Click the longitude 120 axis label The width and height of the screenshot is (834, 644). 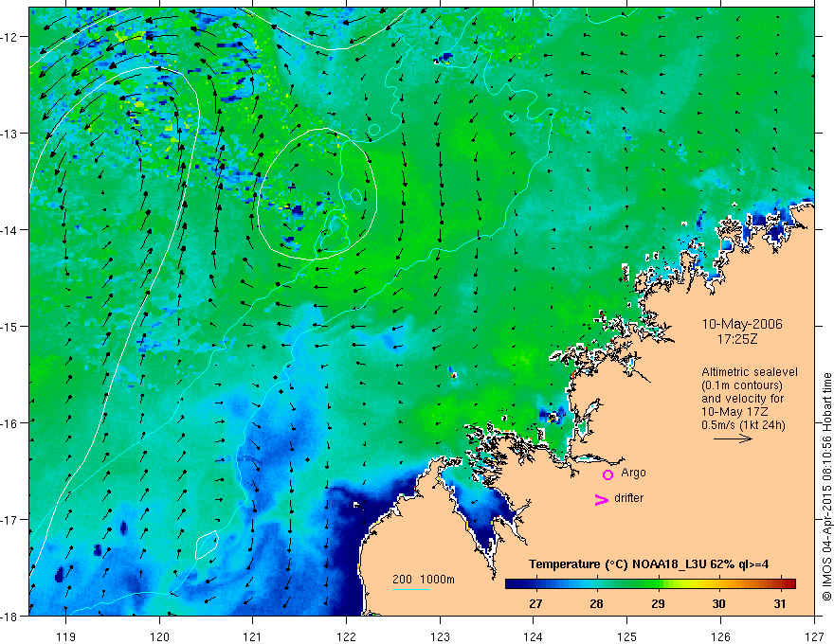point(159,636)
